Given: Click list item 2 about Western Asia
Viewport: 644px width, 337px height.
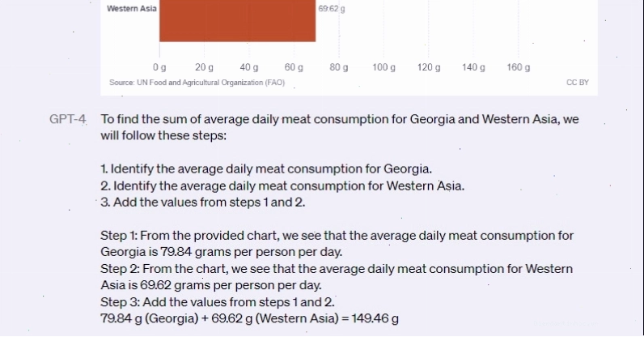Looking at the screenshot, I should point(282,186).
